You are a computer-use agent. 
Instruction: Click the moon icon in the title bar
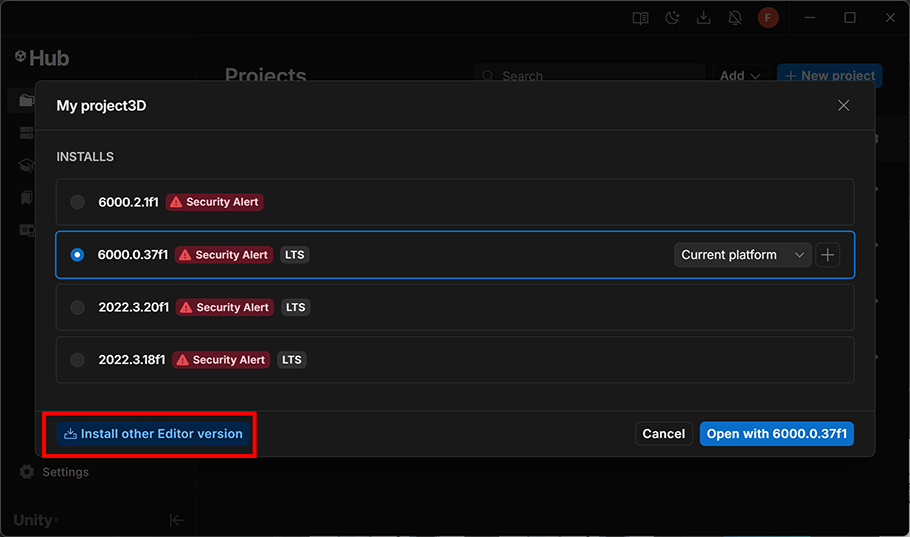(x=672, y=18)
